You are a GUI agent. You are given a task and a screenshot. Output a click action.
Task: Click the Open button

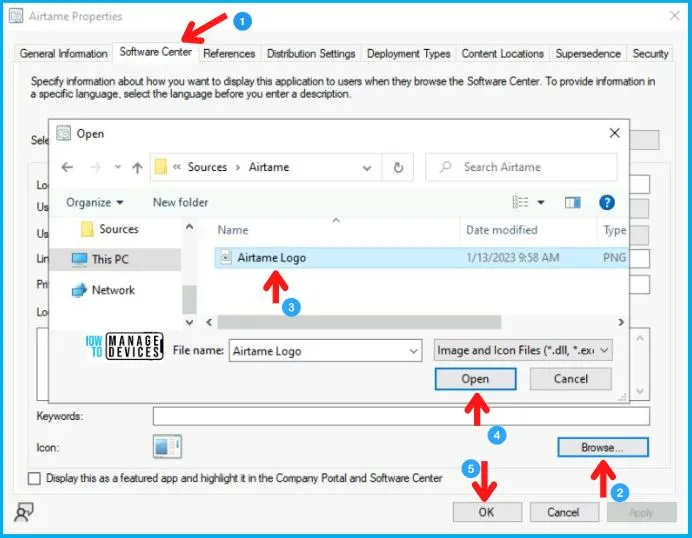(x=475, y=379)
